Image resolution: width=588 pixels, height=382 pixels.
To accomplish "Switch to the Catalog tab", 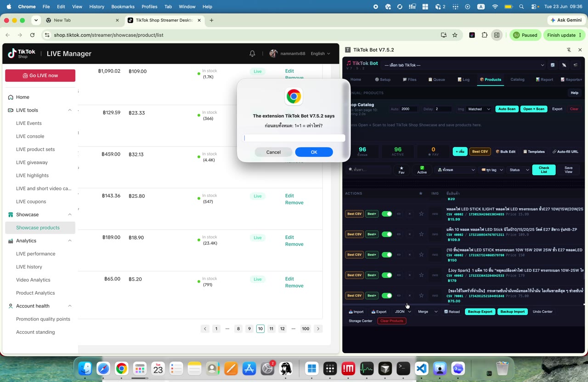I will coord(517,79).
